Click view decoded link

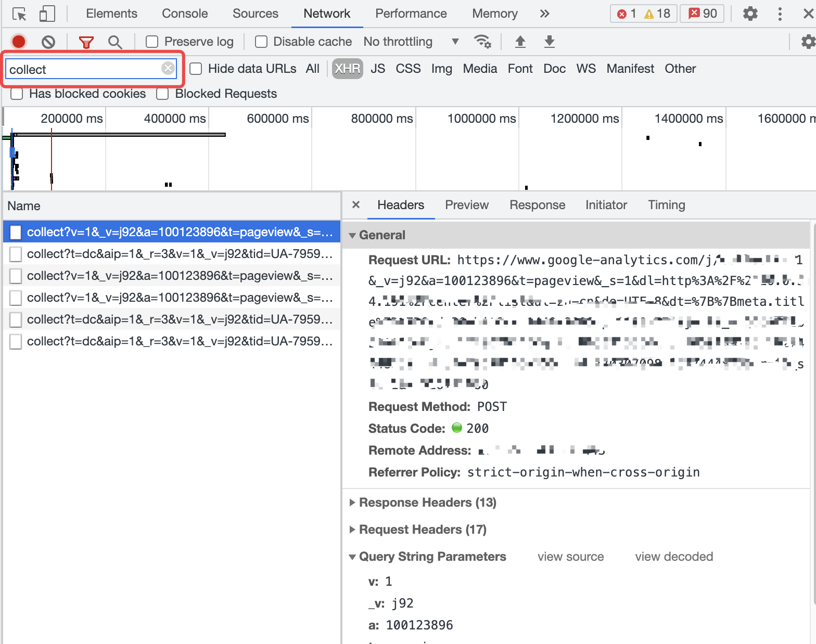[x=674, y=557]
